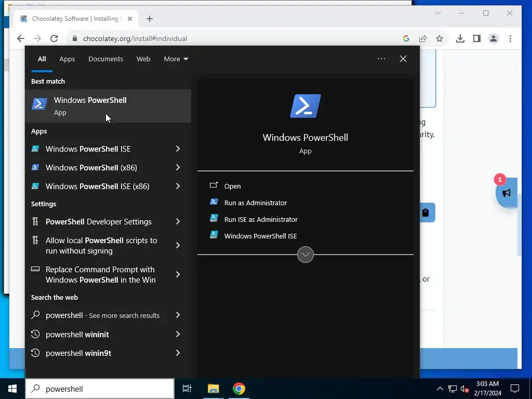
Task: Open PowerShell Developer Settings
Action: pyautogui.click(x=98, y=221)
